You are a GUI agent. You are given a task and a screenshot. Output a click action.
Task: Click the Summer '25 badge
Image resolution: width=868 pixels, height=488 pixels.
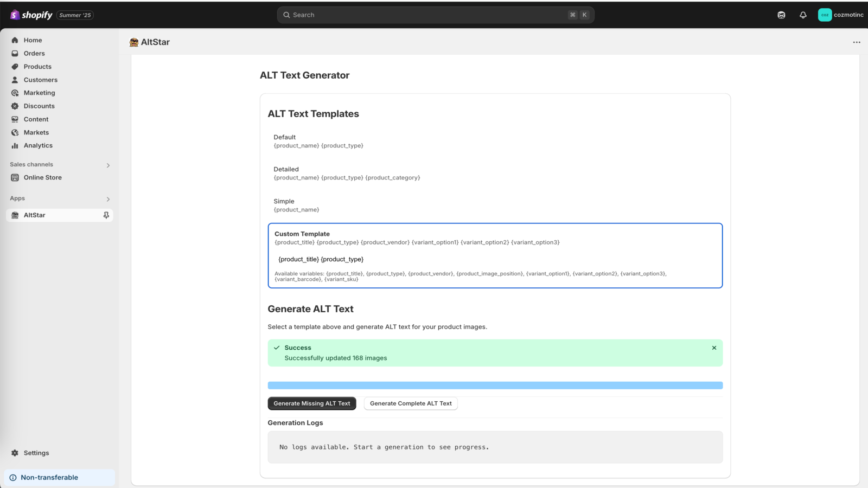[x=75, y=15]
